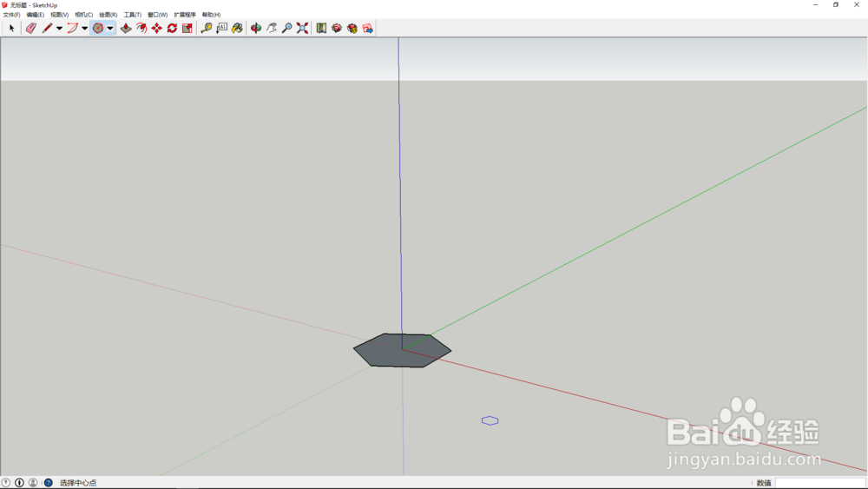The height and width of the screenshot is (489, 868).
Task: Click the credits status icon
Action: [x=19, y=483]
